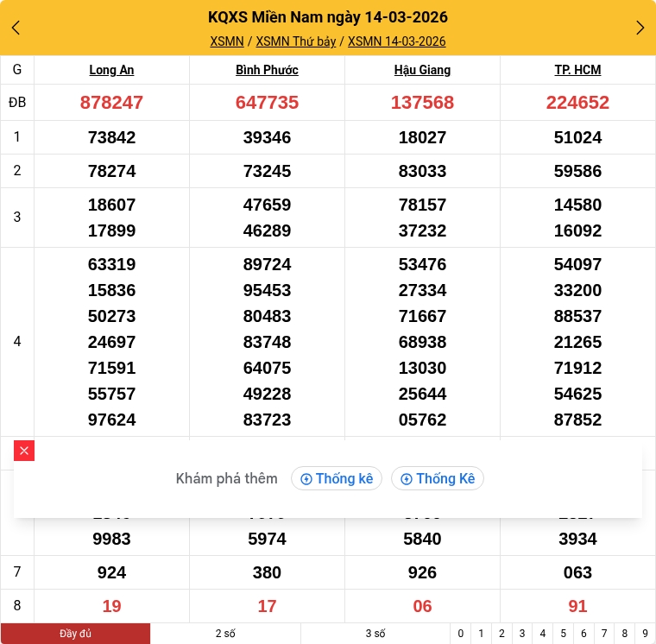This screenshot has width=656, height=644.
Task: Open the XSMN breadcrumb link
Action: [x=227, y=41]
